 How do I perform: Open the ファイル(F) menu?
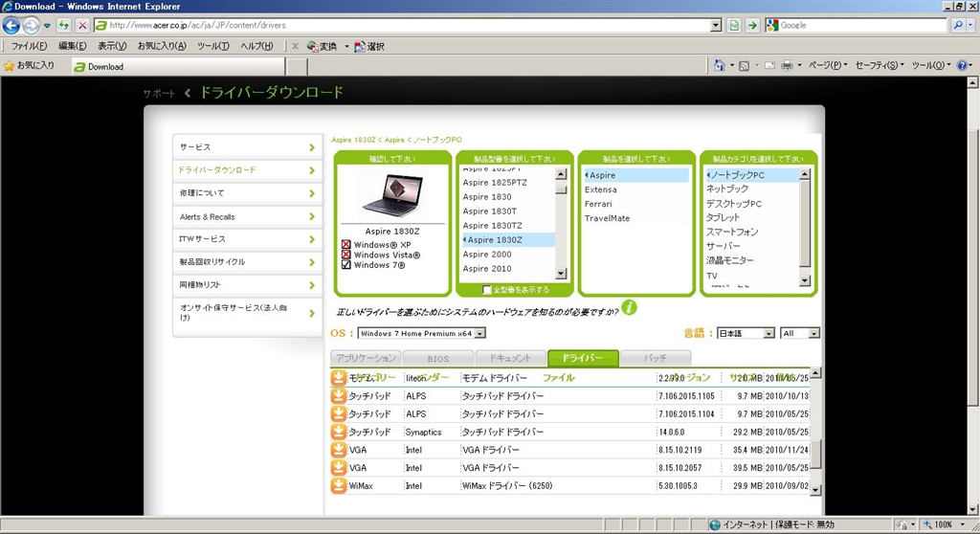29,46
